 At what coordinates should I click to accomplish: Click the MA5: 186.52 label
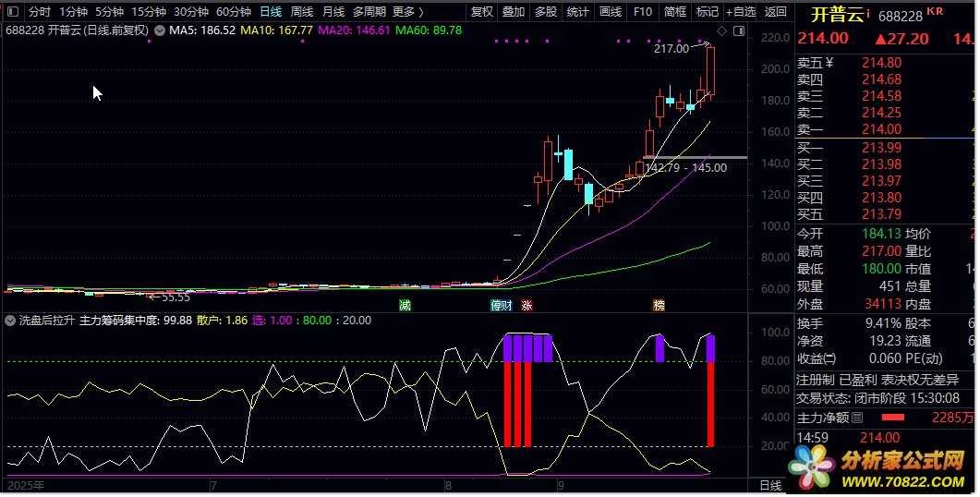point(202,30)
